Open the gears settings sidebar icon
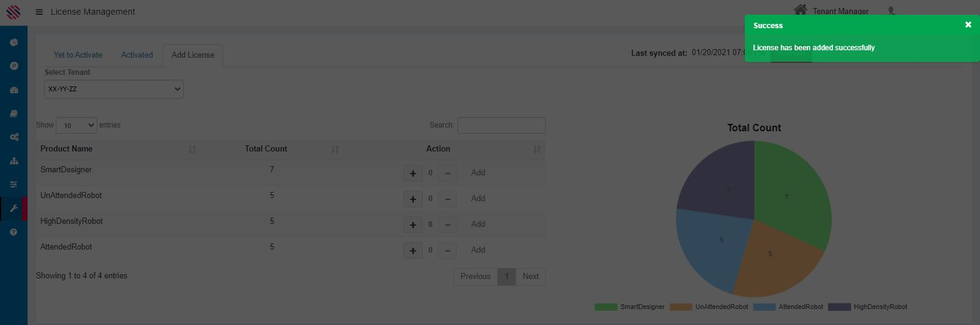Screen dimensions: 980x325 click(13, 137)
